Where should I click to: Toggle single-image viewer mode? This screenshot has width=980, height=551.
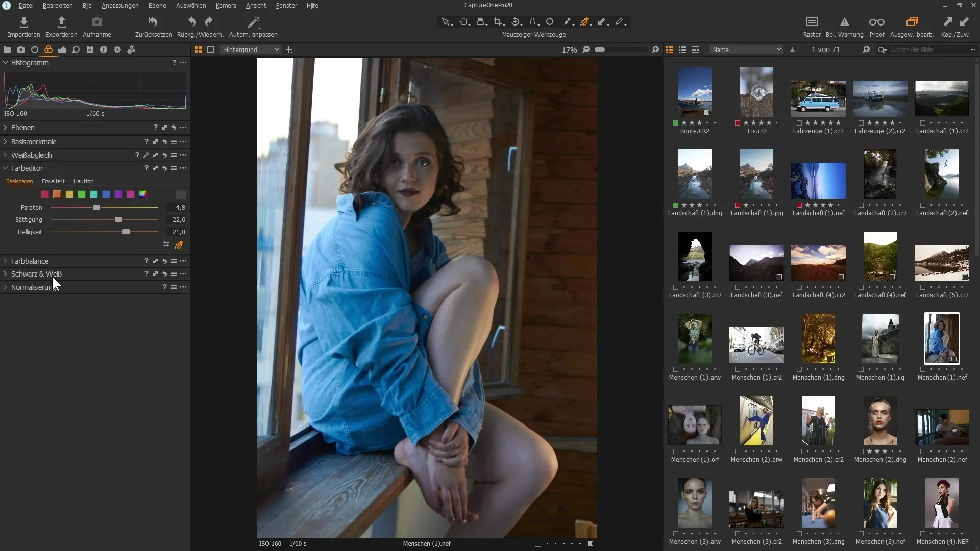tap(211, 49)
